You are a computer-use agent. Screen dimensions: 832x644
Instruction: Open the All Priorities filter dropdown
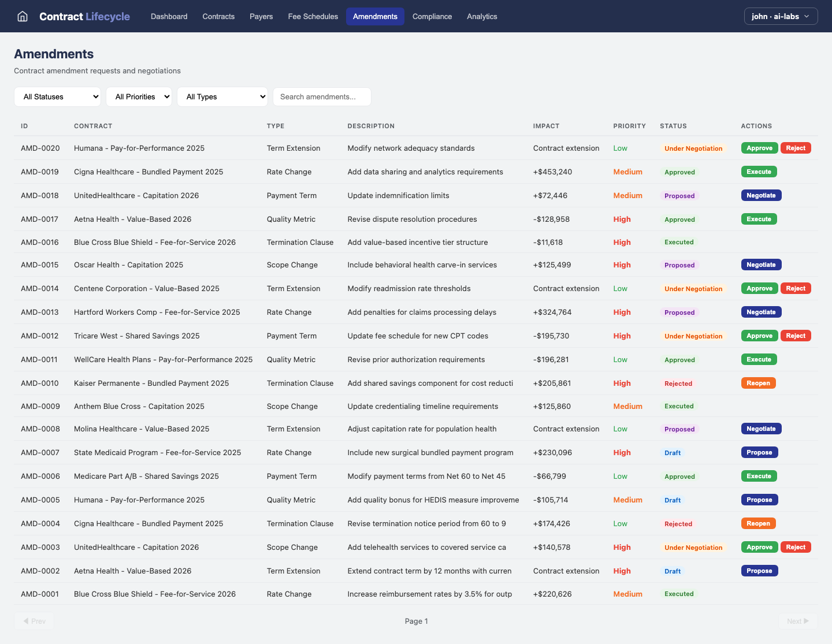[139, 96]
